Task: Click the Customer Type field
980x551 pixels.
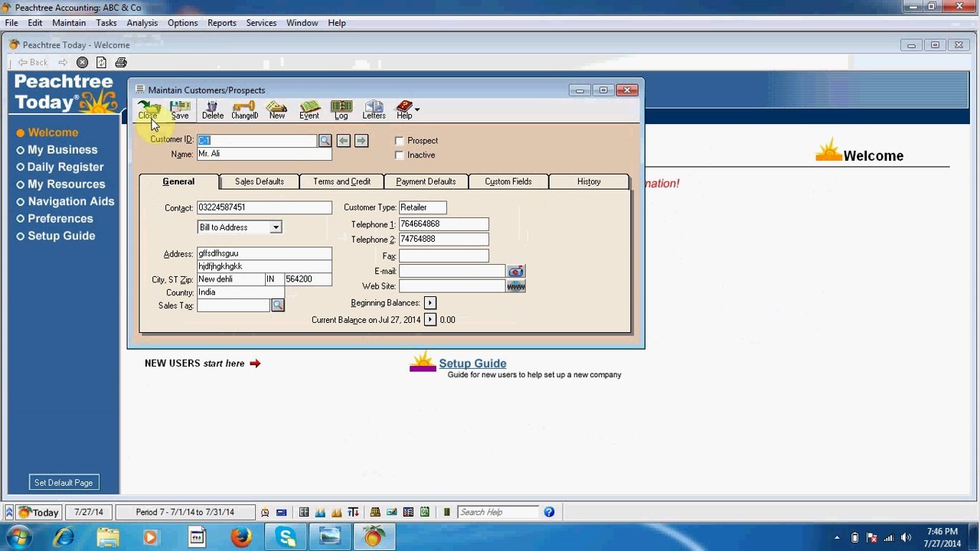Action: click(423, 207)
